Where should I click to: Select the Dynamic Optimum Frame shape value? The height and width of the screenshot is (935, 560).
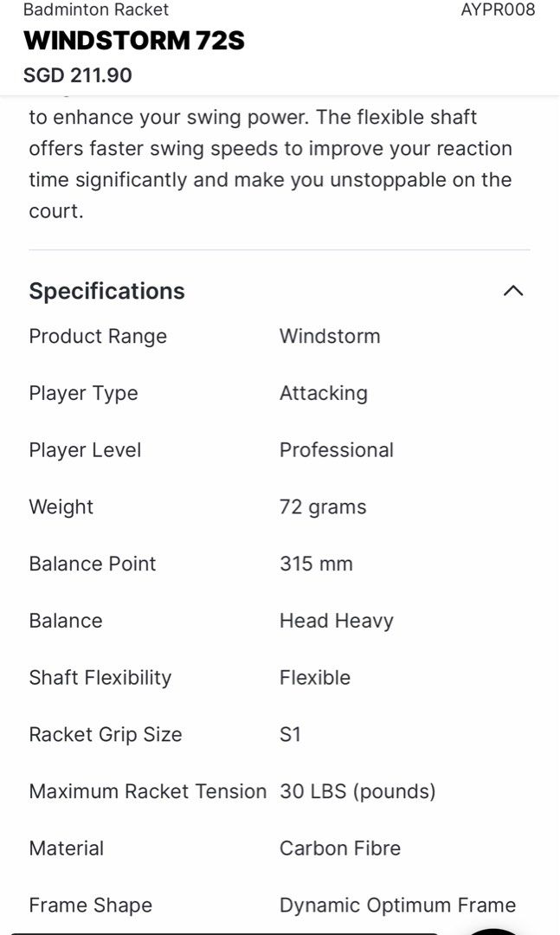397,905
